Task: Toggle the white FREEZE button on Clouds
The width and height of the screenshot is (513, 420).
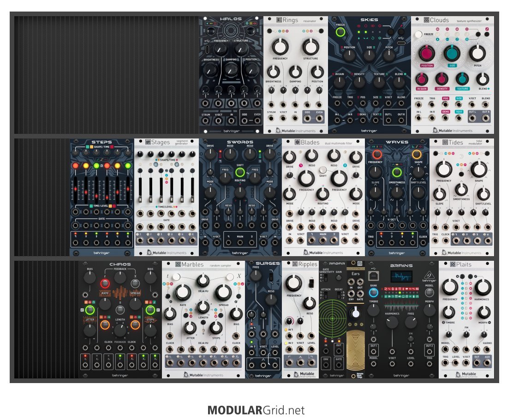Action: click(x=418, y=34)
